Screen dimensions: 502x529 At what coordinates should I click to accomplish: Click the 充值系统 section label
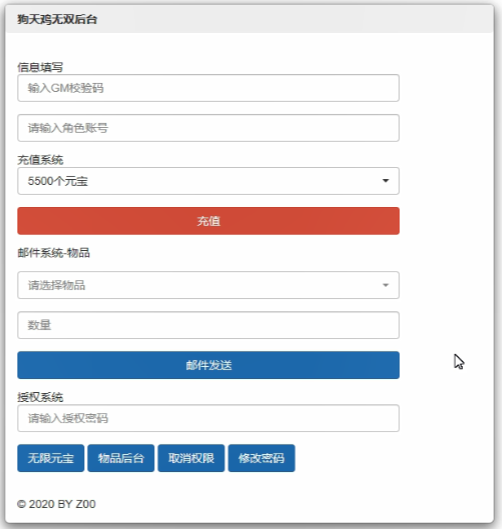[40, 160]
